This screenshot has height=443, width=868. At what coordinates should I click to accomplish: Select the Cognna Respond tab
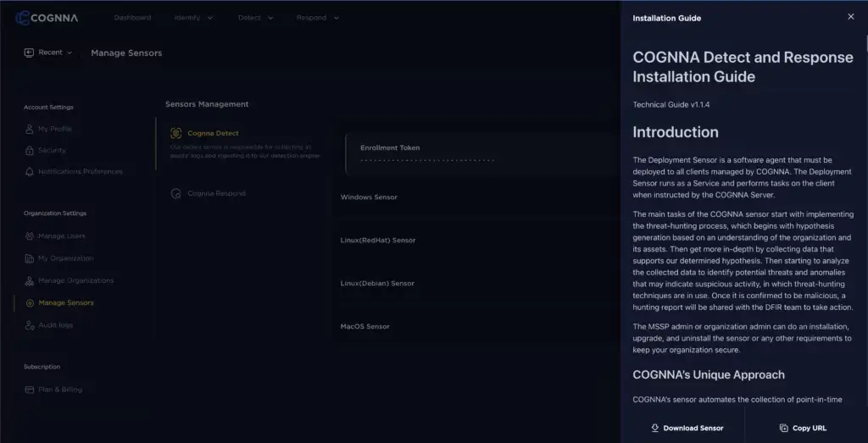coord(216,194)
